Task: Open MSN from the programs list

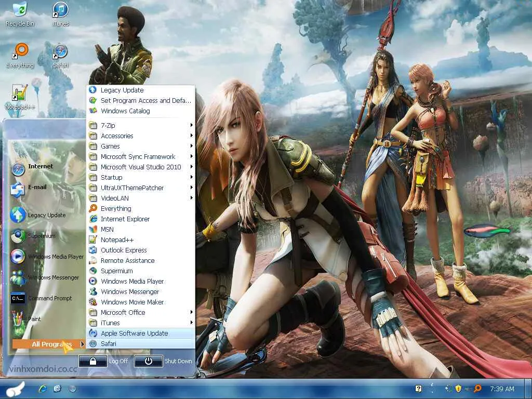Action: pos(141,229)
